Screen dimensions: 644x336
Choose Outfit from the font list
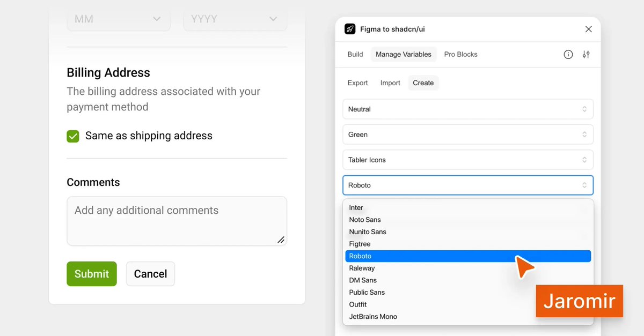468,304
